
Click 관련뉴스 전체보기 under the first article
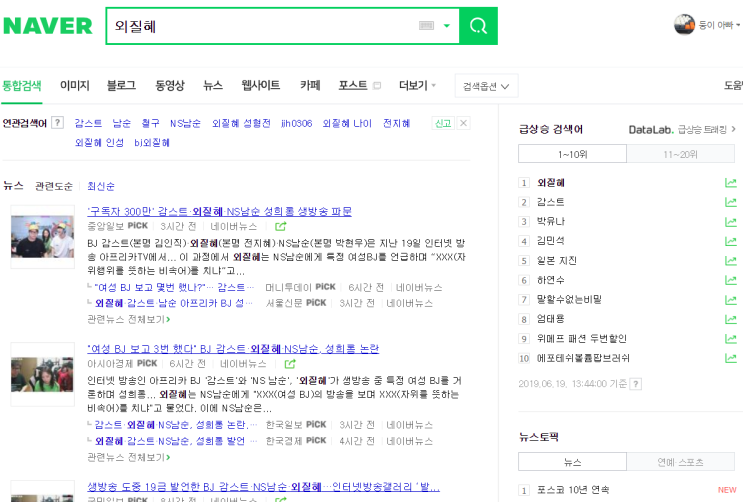pos(129,319)
